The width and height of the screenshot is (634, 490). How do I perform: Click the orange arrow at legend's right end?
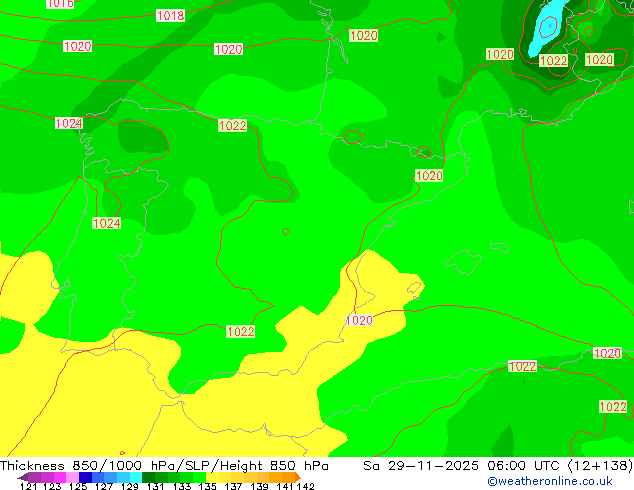(x=298, y=477)
